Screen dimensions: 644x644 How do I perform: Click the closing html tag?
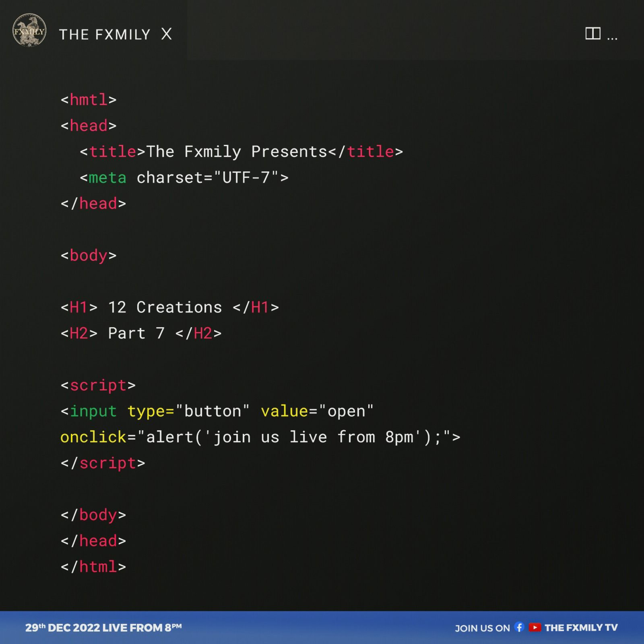tap(93, 567)
